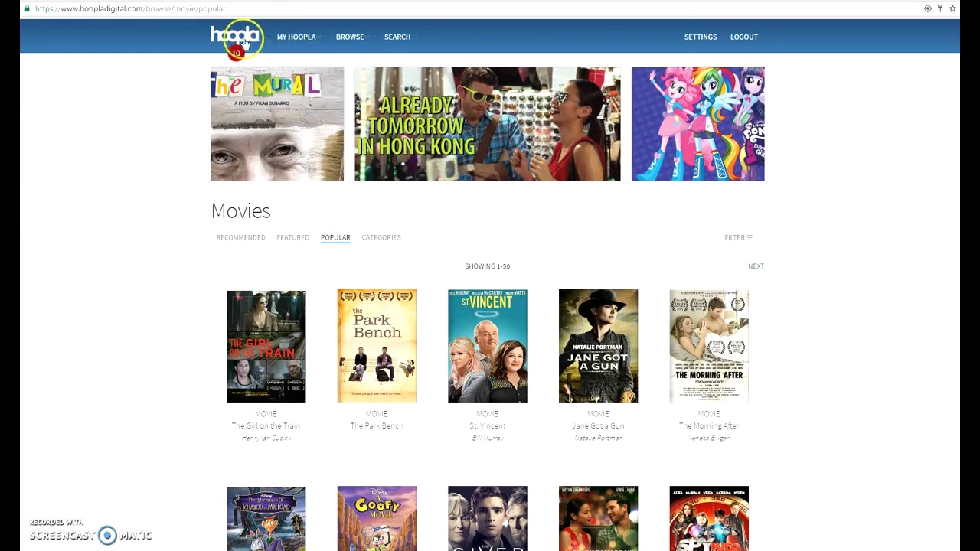The image size is (980, 551).
Task: Open The Girl on the Train poster
Action: [266, 346]
